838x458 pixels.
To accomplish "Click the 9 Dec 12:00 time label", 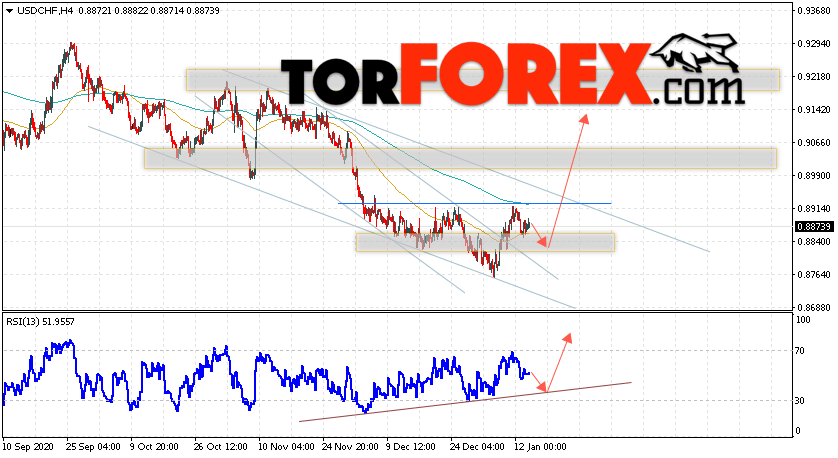I will pos(410,446).
